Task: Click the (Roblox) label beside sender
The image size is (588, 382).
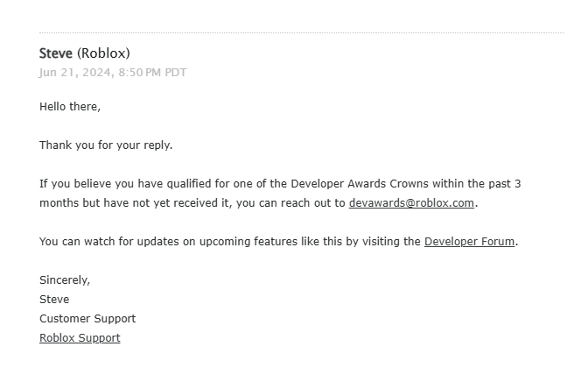Action: [x=103, y=53]
